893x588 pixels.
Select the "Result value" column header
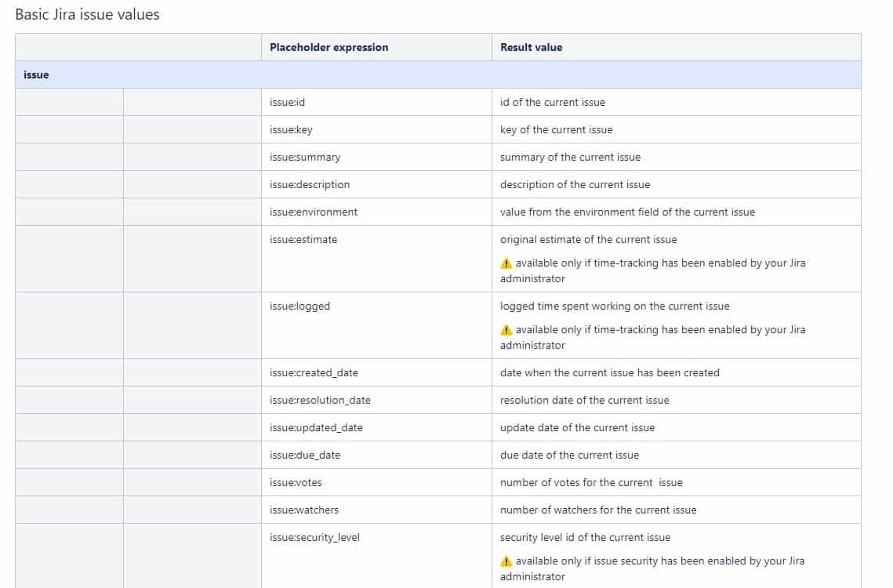pyautogui.click(x=531, y=47)
